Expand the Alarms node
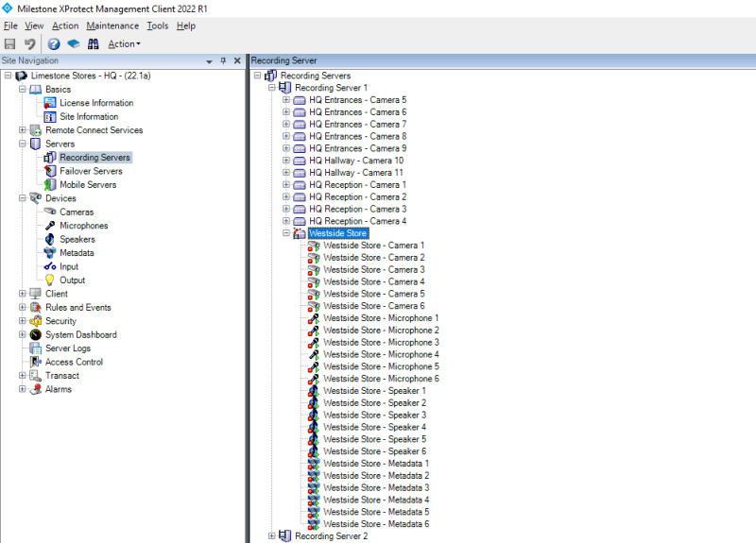The image size is (756, 543). point(22,389)
